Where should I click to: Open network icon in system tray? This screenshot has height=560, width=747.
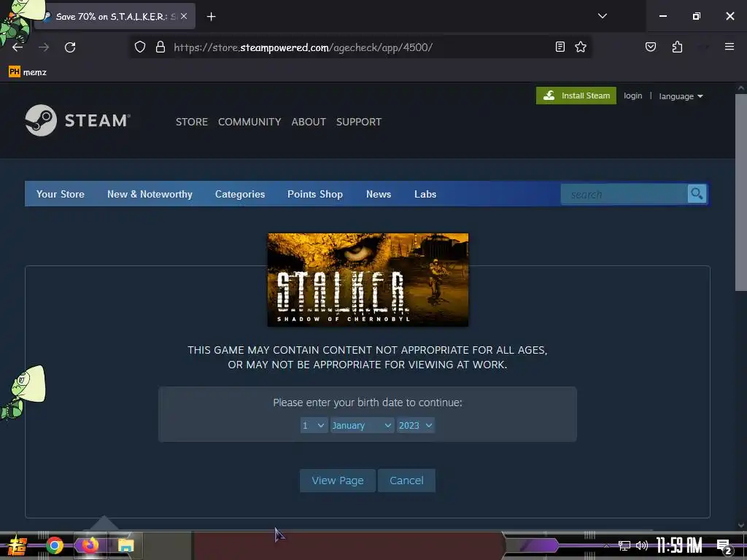tap(624, 545)
